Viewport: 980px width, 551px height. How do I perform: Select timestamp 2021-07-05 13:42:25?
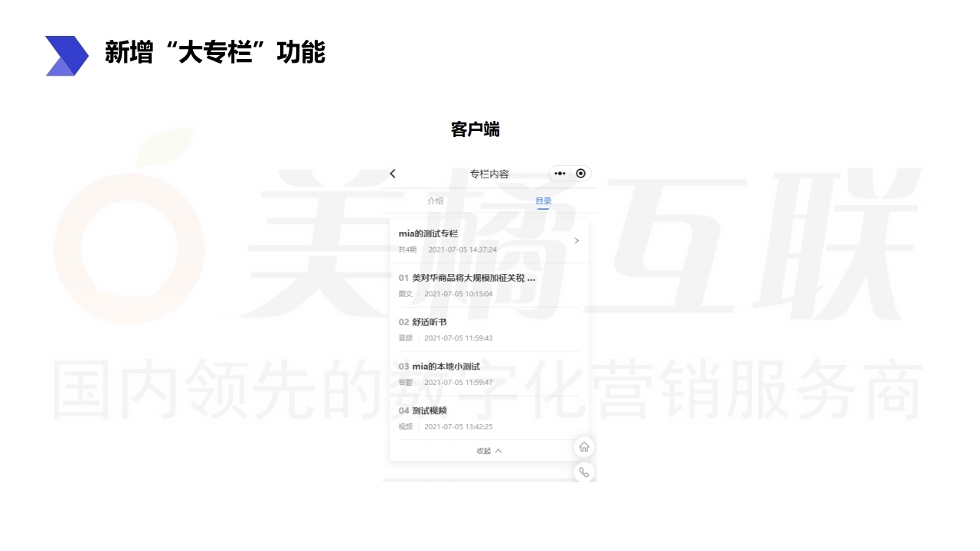pyautogui.click(x=459, y=427)
